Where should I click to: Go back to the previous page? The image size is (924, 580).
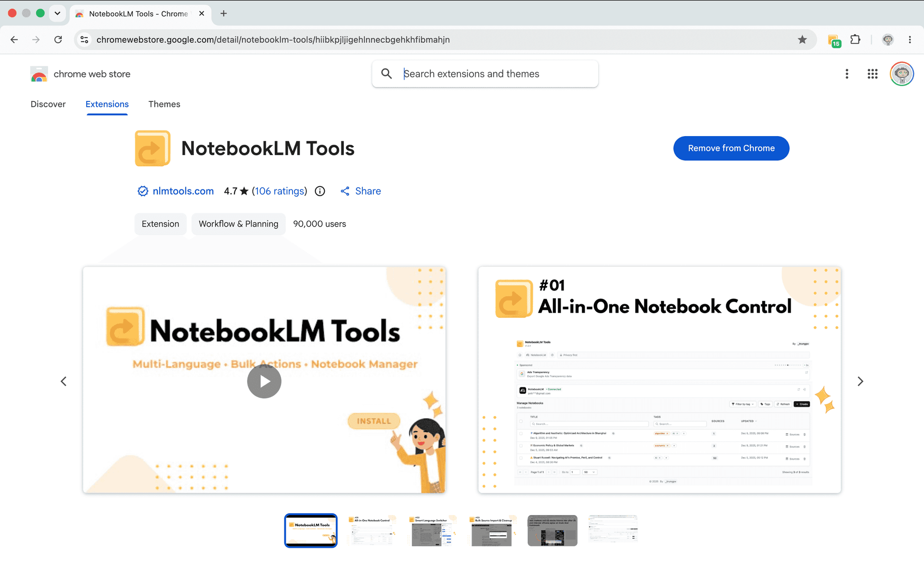14,39
